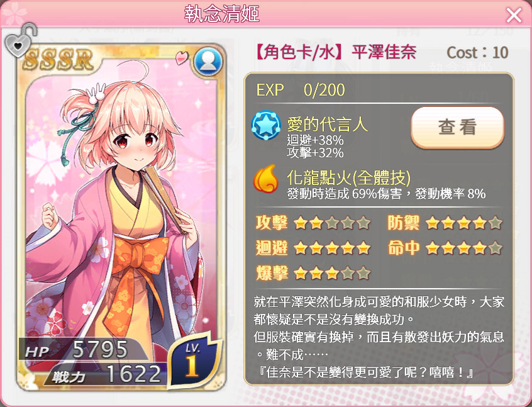The height and width of the screenshot is (407, 532).
Task: Click the SSSR rarity badge
Action: 58,60
